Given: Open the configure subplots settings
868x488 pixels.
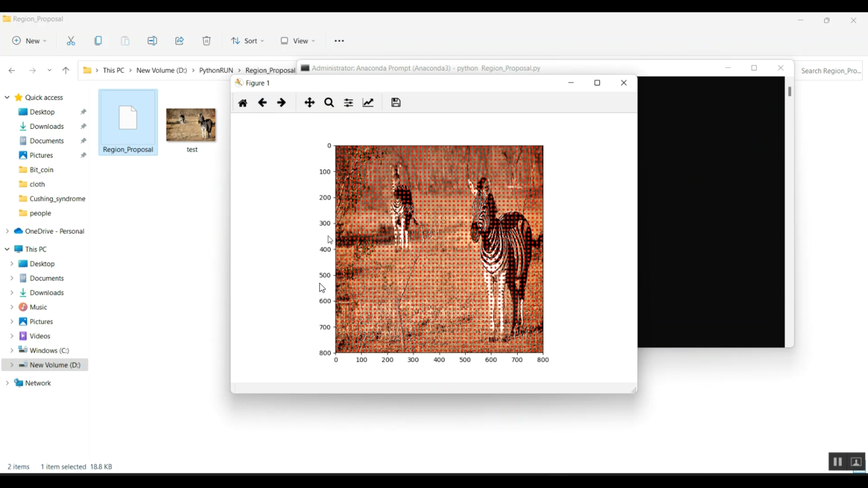Looking at the screenshot, I should pos(348,102).
